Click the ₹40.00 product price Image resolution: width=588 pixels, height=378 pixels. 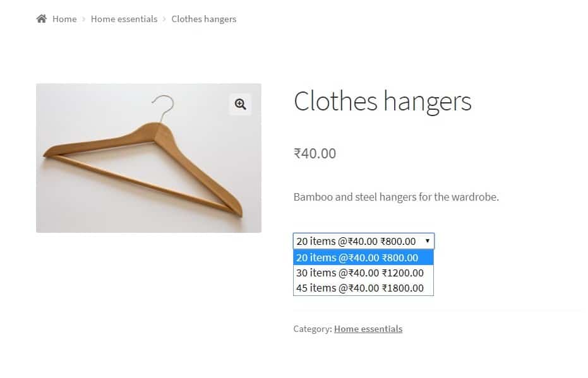click(x=315, y=153)
